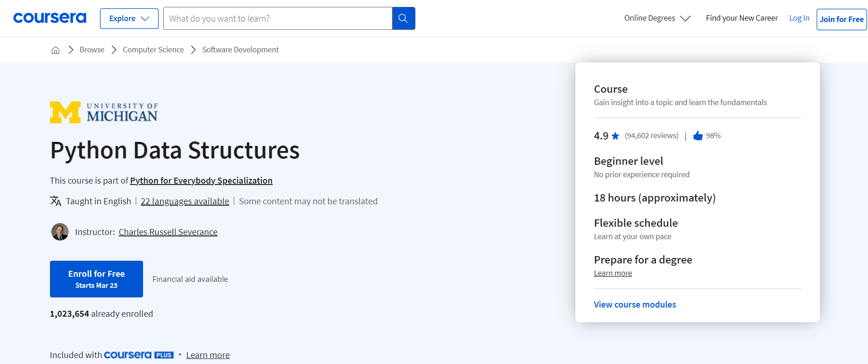The image size is (868, 364).
Task: Go to Software Development breadcrumb
Action: [240, 50]
